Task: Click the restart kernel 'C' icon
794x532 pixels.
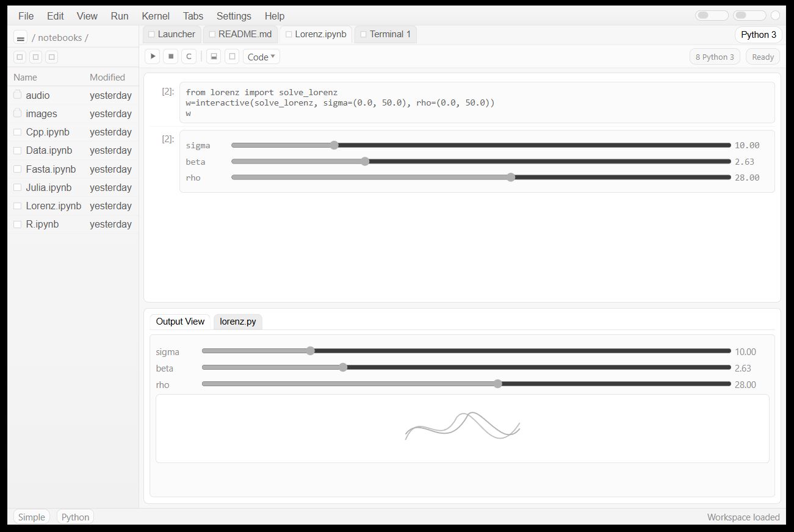Action: coord(189,57)
